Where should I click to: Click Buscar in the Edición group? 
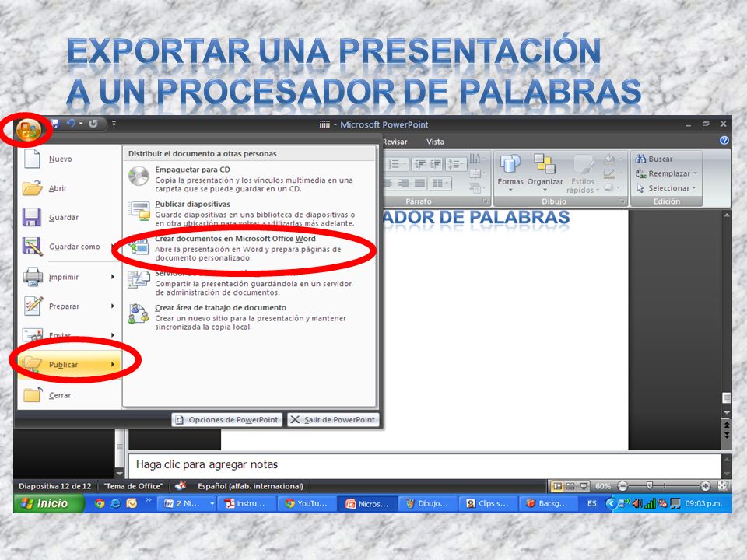(654, 159)
